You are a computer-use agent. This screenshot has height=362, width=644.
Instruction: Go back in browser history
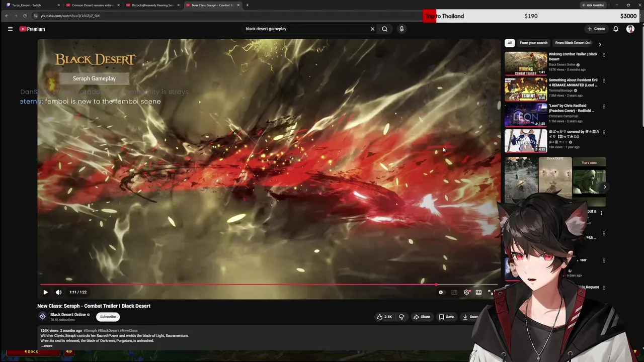pos(7,16)
